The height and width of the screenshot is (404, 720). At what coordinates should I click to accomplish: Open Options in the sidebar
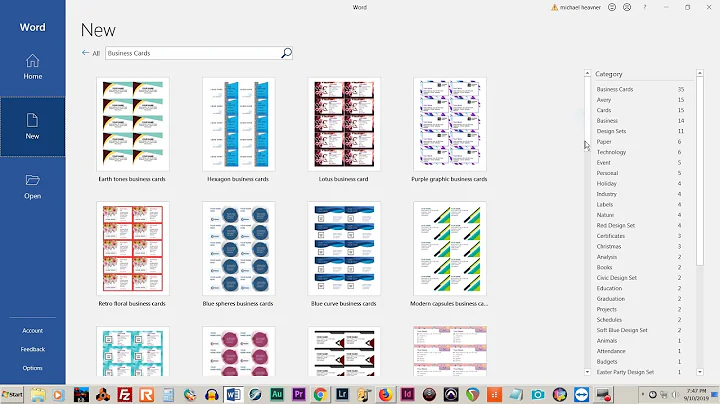33,368
